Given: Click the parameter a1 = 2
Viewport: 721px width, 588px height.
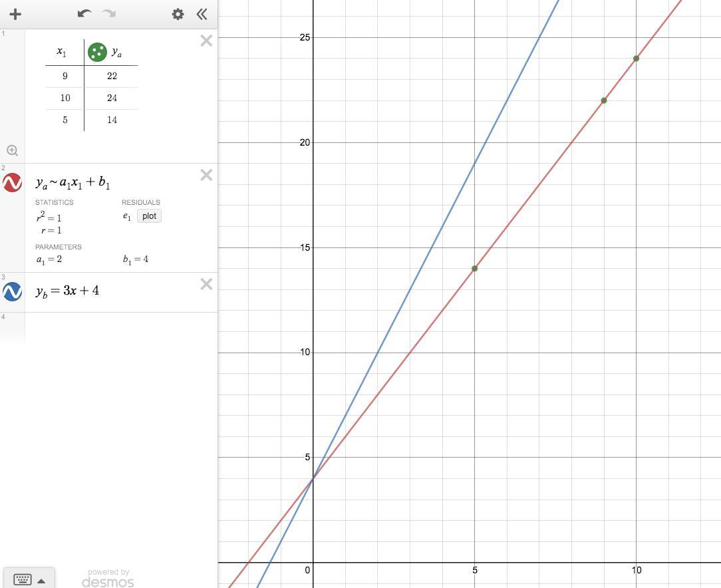Looking at the screenshot, I should (49, 260).
